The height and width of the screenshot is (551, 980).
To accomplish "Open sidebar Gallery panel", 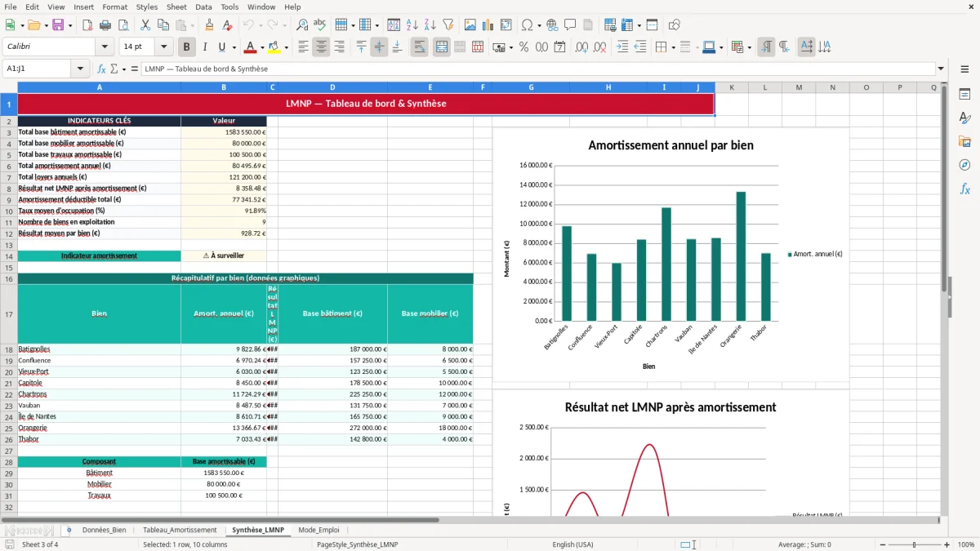I will 964,141.
